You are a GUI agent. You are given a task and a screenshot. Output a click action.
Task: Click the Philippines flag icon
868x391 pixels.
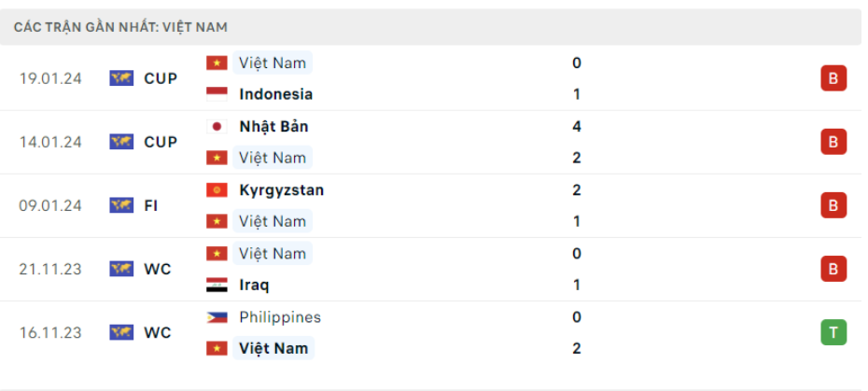(217, 317)
